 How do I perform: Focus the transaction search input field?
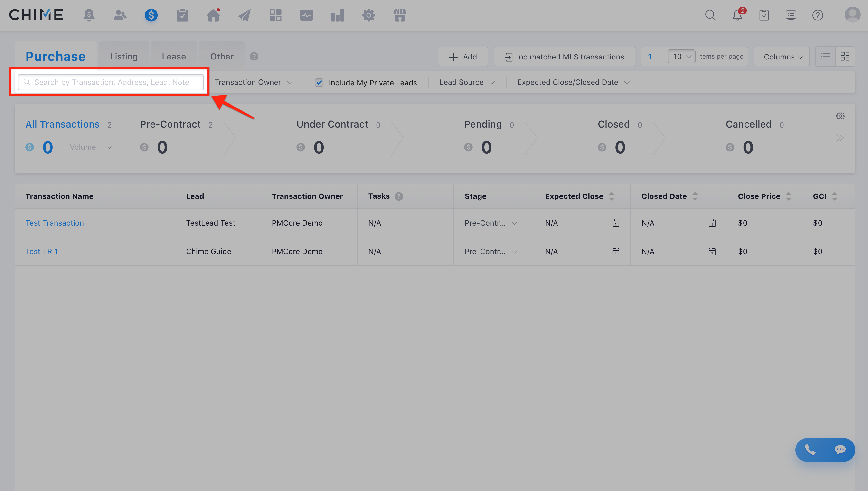click(x=111, y=82)
